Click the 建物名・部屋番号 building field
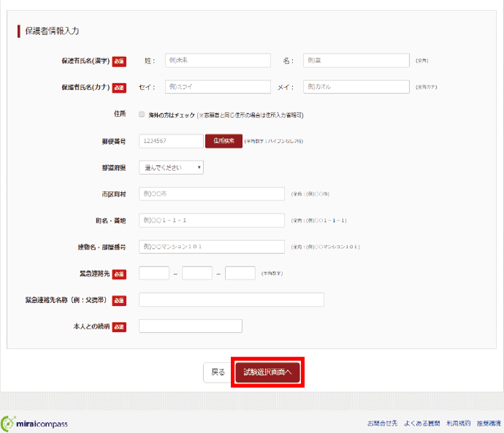Viewport: 504px width, 433px height. click(212, 247)
